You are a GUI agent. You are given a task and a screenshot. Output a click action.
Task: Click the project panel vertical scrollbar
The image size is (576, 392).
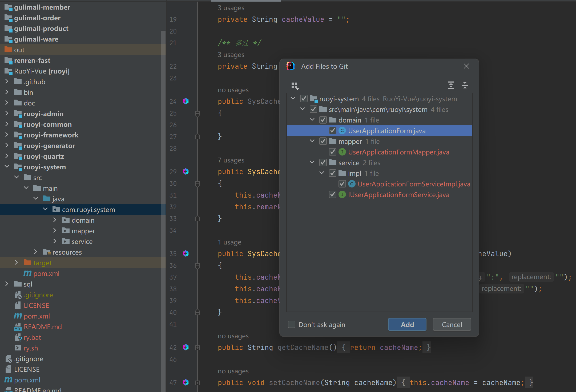click(163, 186)
